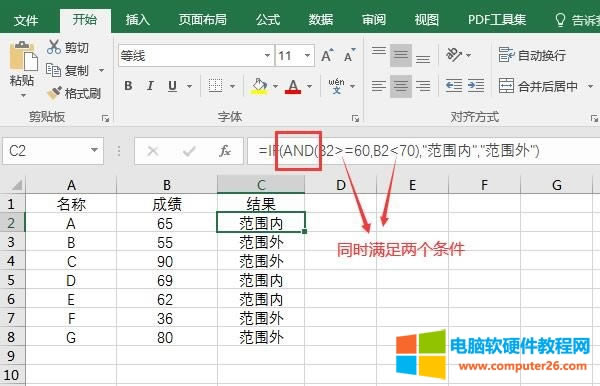Toggle bold formatting

[129, 86]
